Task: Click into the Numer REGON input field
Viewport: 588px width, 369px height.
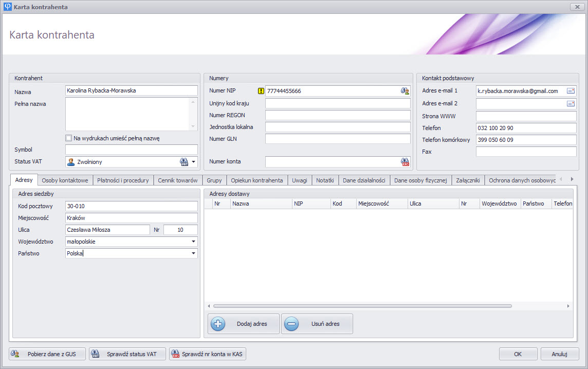Action: pyautogui.click(x=338, y=115)
